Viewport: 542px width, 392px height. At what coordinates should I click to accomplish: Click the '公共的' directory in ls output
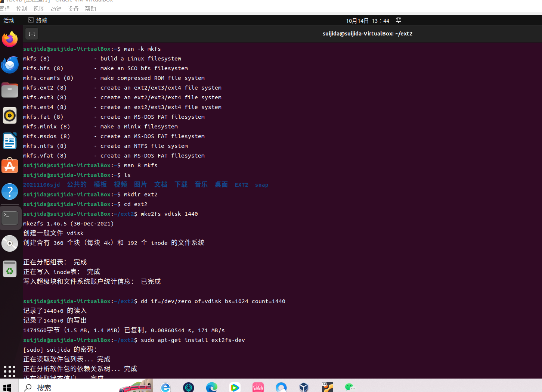(x=77, y=184)
